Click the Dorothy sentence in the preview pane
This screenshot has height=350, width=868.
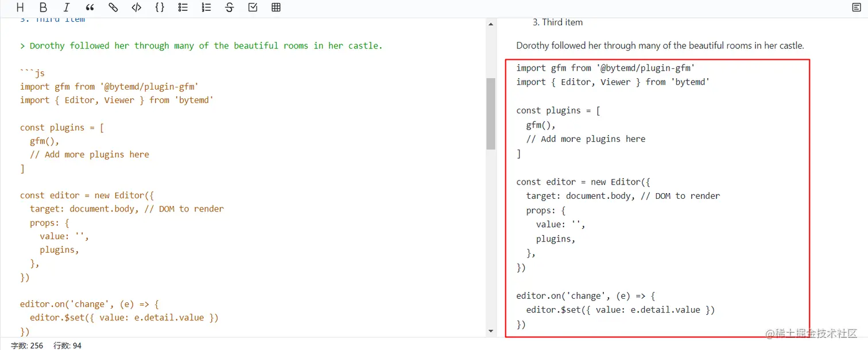click(660, 45)
